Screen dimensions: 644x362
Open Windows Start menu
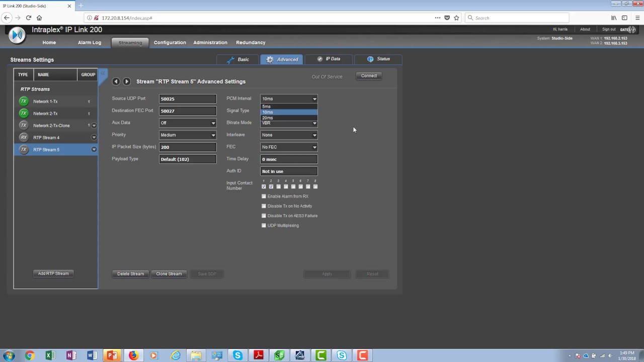coord(9,355)
